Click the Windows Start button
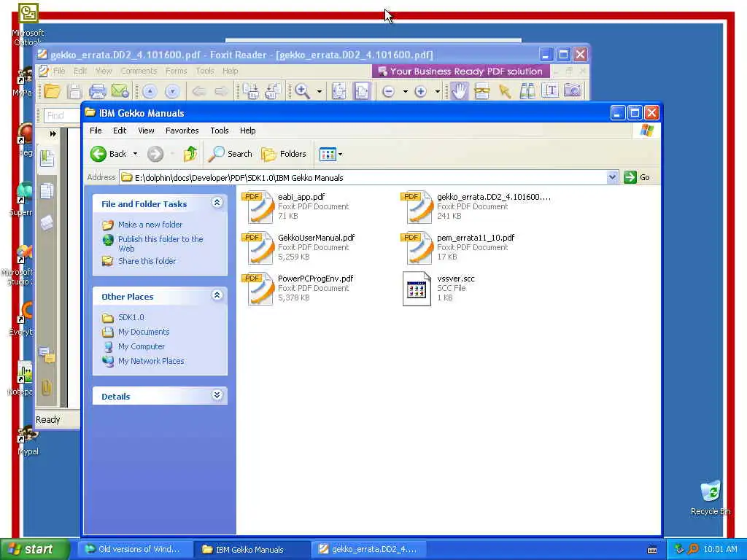This screenshot has width=747, height=560. pos(34,549)
